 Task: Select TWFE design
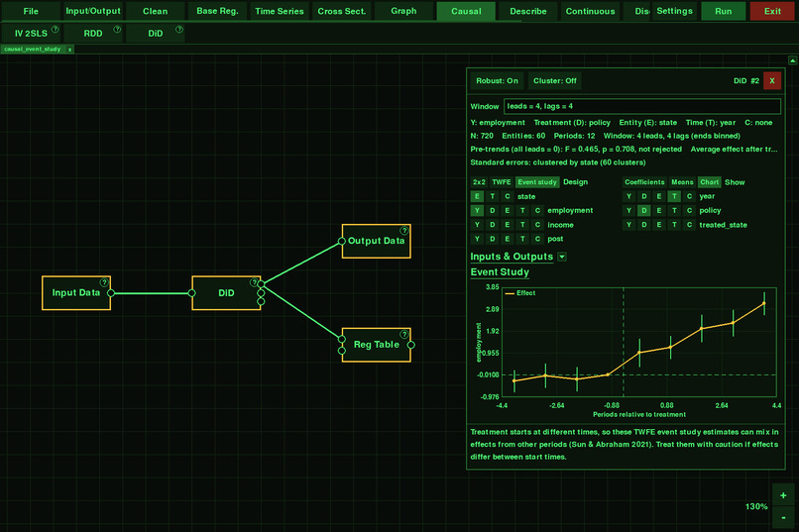click(501, 182)
